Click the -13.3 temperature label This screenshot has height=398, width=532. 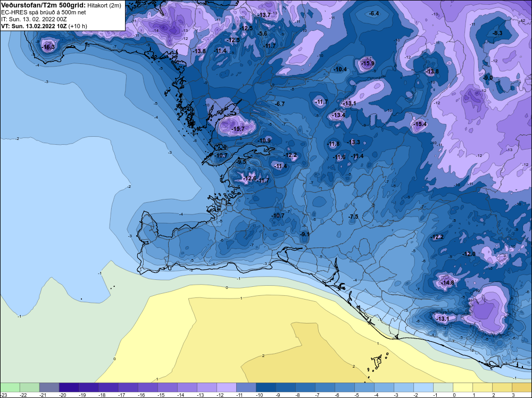pyautogui.click(x=354, y=142)
